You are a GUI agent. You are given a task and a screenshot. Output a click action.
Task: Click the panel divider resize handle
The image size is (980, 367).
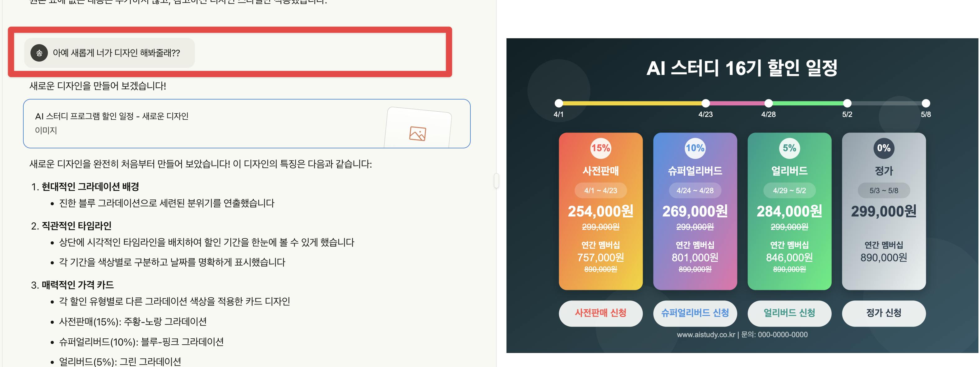(496, 180)
